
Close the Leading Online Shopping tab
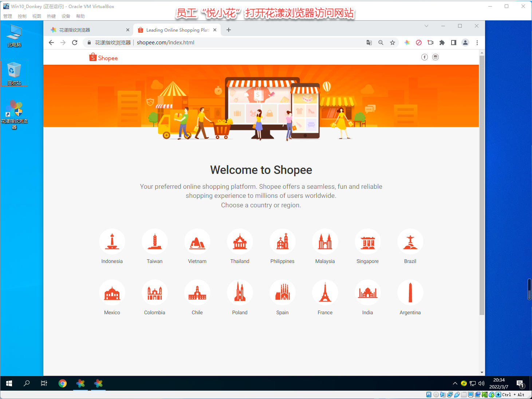coord(215,30)
